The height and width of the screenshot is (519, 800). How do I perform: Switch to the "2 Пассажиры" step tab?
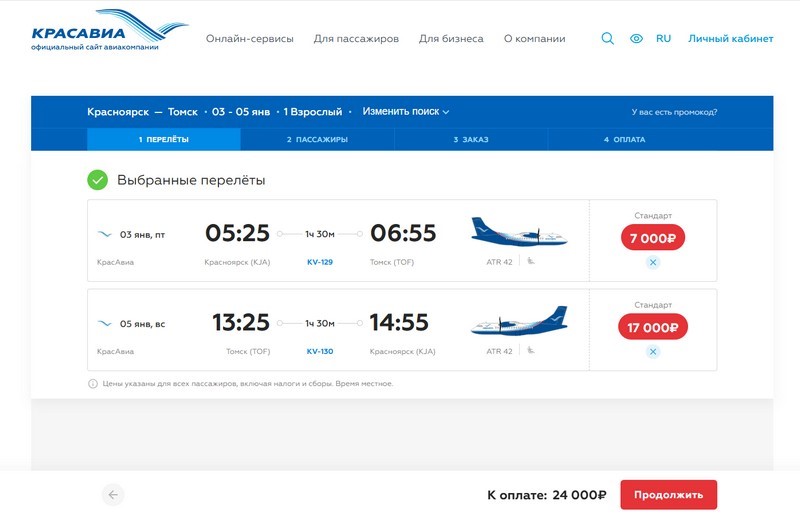pos(317,140)
